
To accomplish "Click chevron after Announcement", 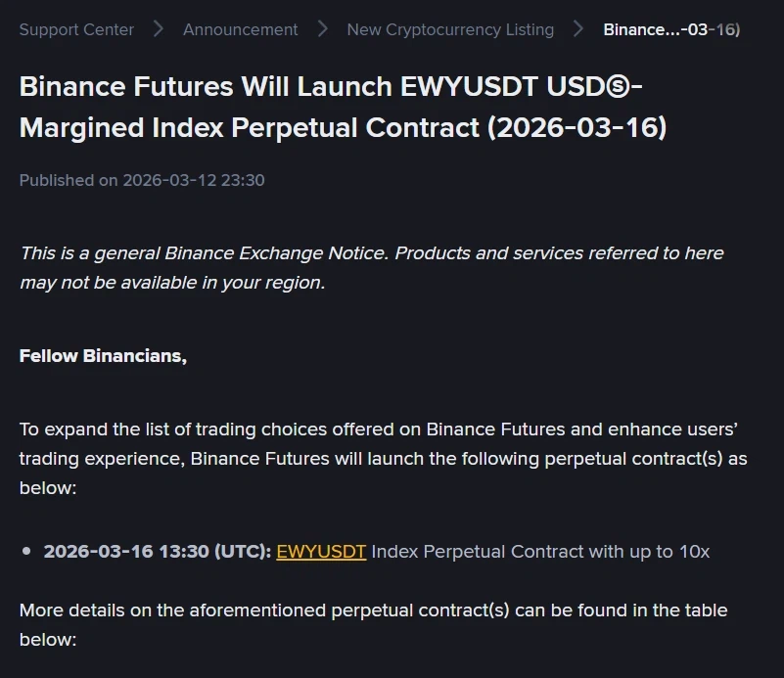I will [321, 29].
